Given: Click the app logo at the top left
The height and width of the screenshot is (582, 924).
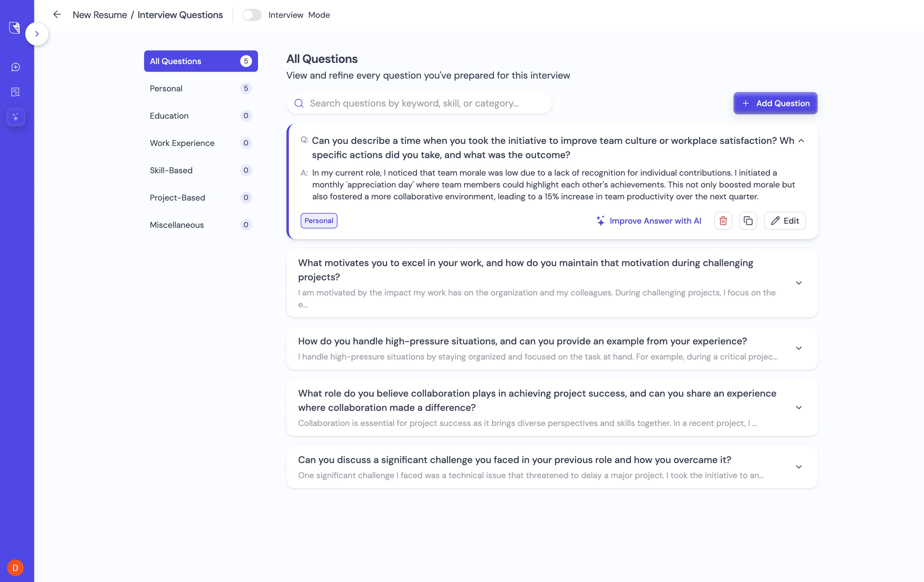Looking at the screenshot, I should 14,28.
